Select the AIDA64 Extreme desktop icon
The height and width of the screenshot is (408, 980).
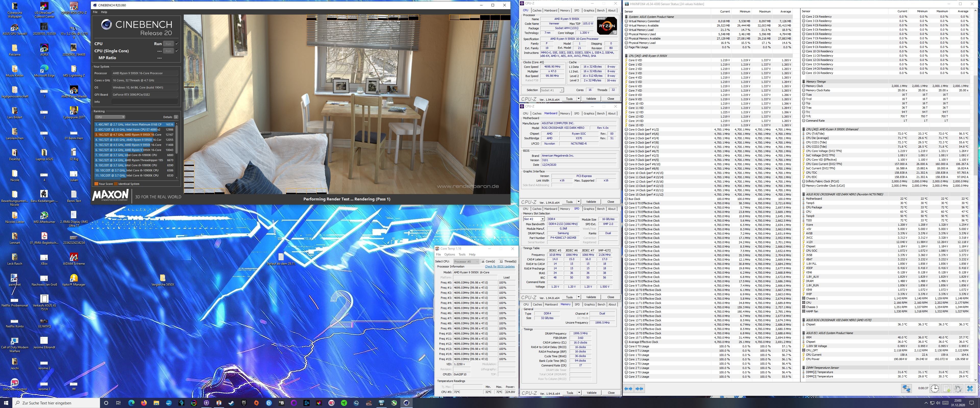tap(74, 259)
